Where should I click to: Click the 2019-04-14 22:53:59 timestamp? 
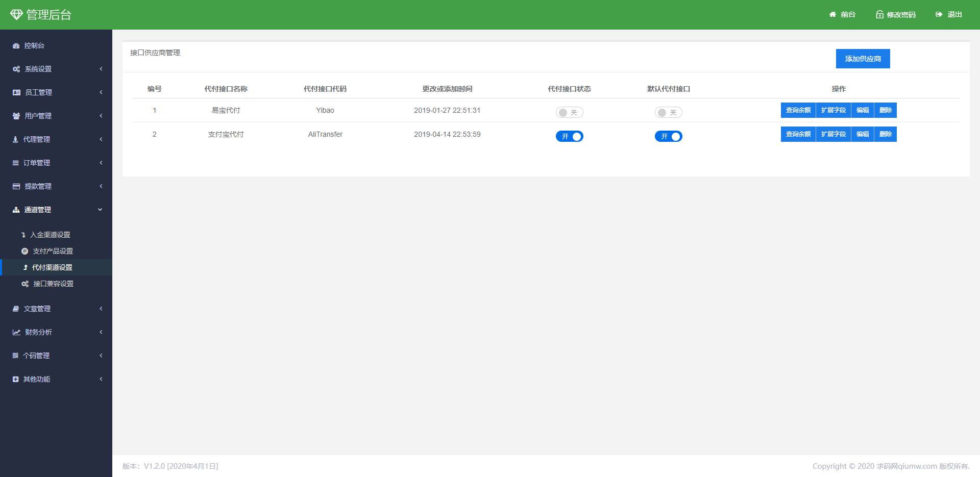447,134
